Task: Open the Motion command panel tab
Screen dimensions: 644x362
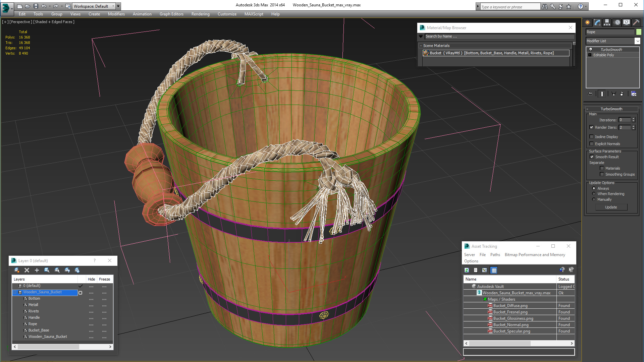Action: [x=617, y=22]
